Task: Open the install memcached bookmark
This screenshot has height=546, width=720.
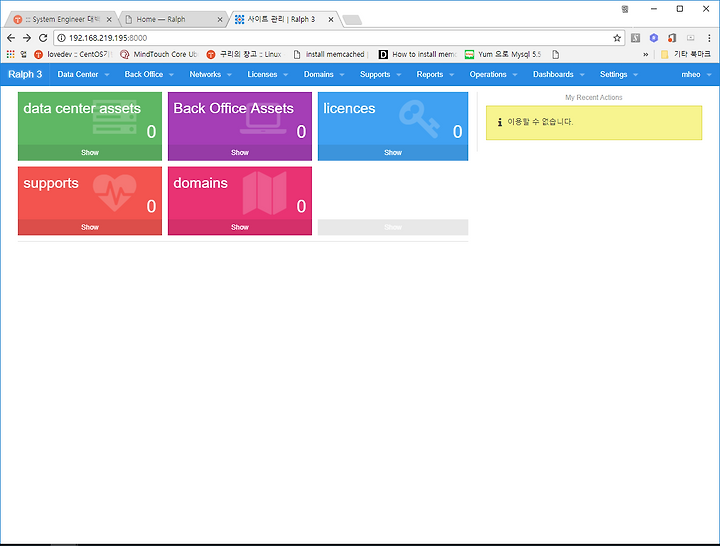Action: coord(331,54)
